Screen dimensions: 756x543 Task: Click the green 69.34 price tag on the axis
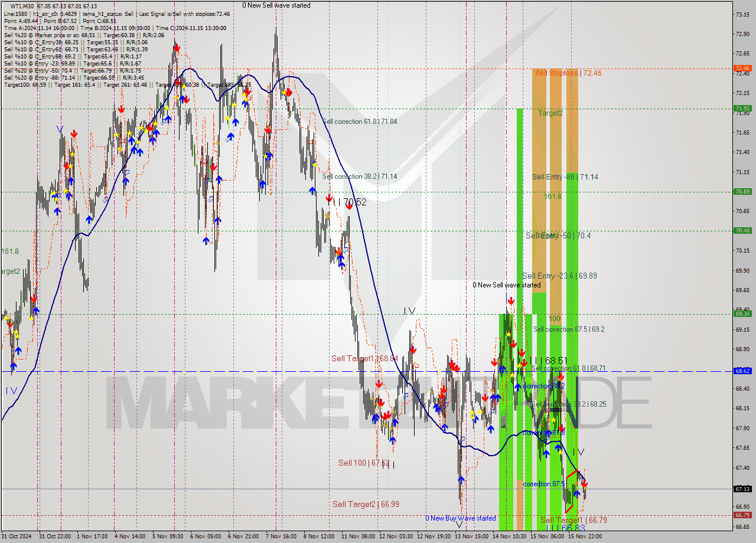coord(742,314)
